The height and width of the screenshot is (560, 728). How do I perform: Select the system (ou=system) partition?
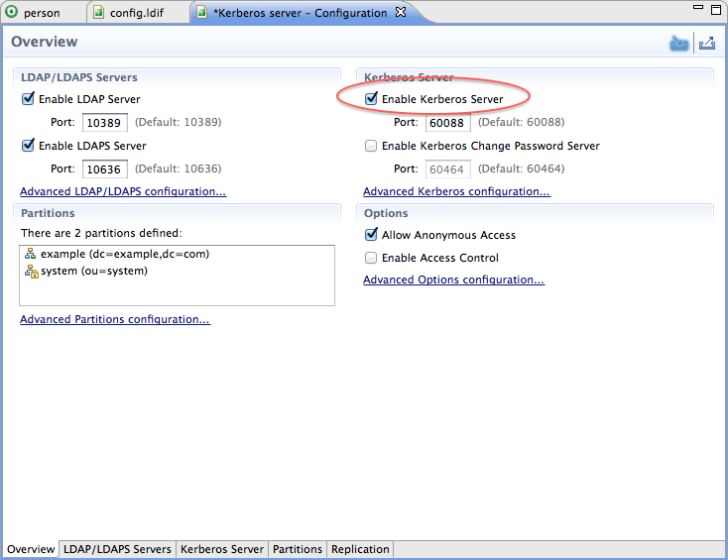93,271
